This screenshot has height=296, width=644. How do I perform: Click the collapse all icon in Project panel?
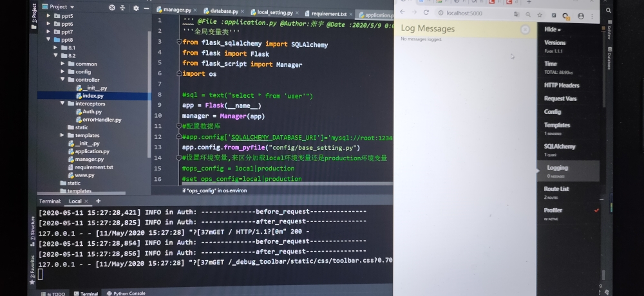click(122, 8)
